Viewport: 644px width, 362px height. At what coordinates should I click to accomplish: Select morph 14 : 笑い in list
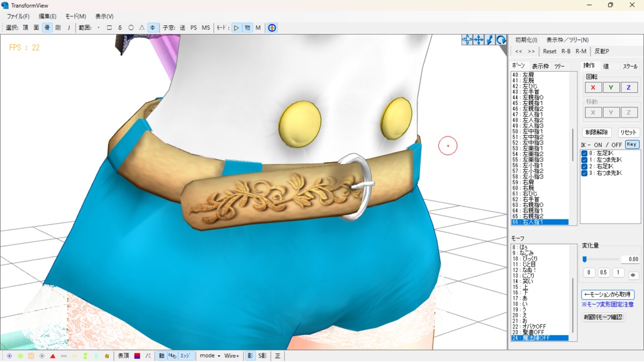click(x=540, y=282)
